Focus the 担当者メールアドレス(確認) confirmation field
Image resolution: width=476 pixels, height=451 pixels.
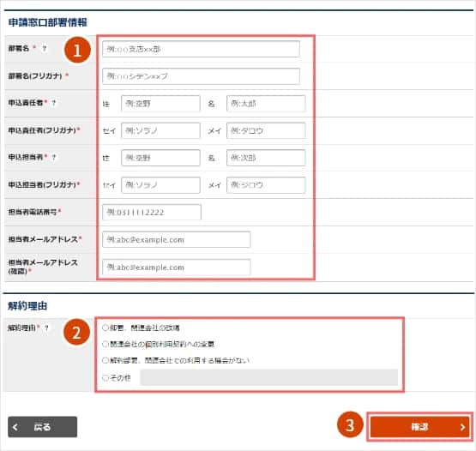coord(177,267)
